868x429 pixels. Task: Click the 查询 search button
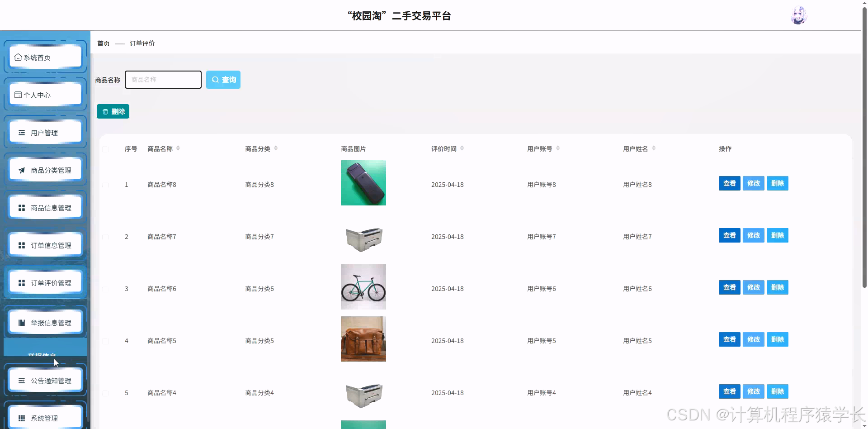223,80
